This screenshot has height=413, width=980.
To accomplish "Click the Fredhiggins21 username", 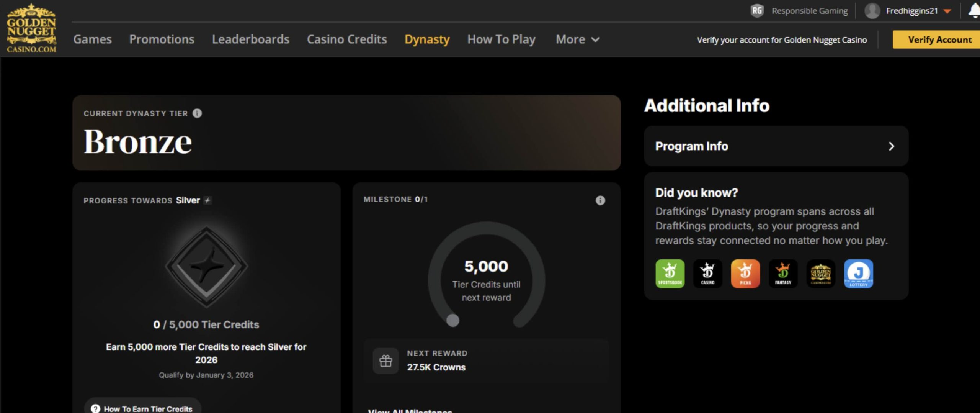I will (912, 11).
